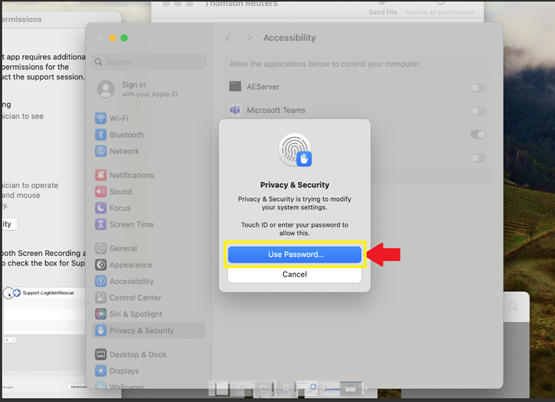Image resolution: width=555 pixels, height=402 pixels.
Task: Click Revoke all permissions in background window
Action: tap(440, 12)
